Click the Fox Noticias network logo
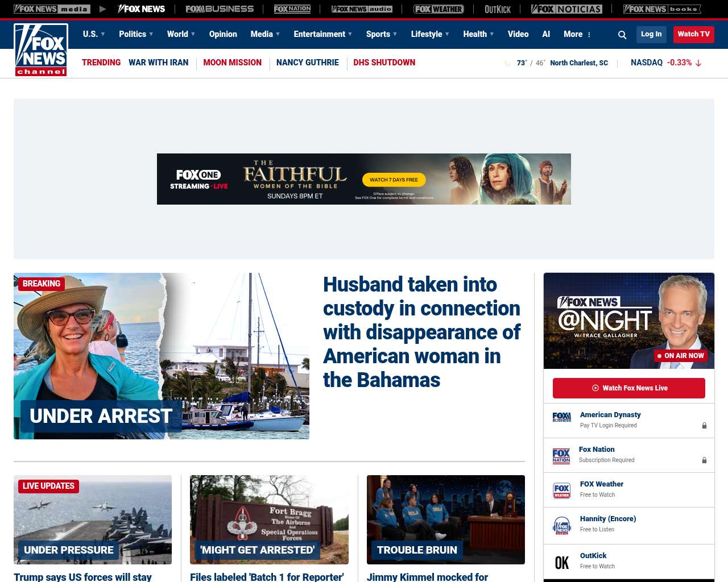Image resolution: width=728 pixels, height=582 pixels. pos(566,9)
